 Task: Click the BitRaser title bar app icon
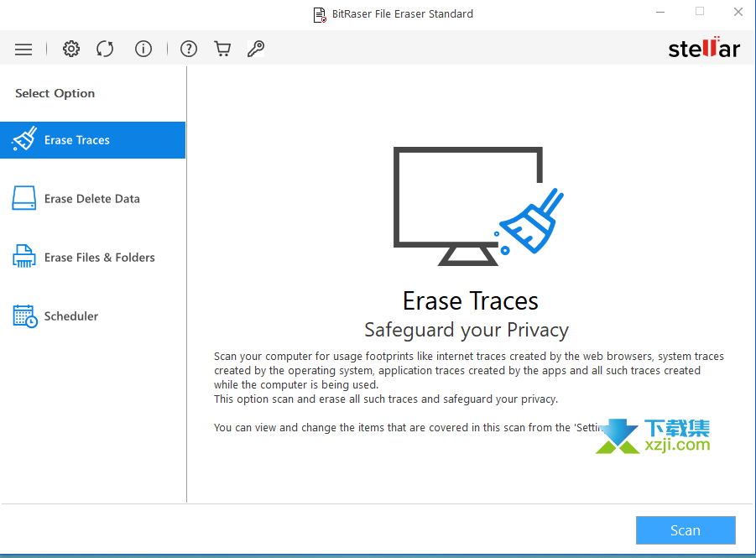tap(320, 14)
